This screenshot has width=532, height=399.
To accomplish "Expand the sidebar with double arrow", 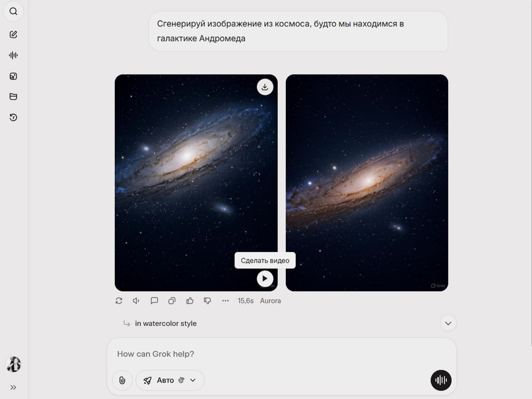I will click(13, 388).
